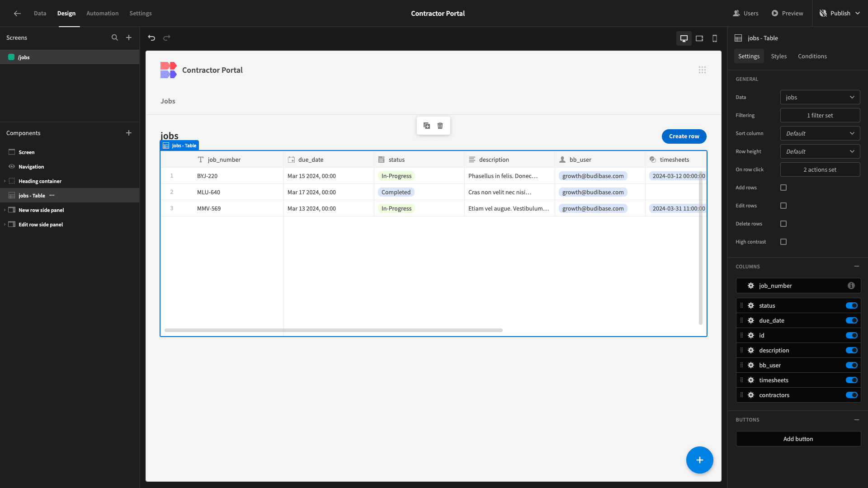Click the Add button in Buttons section
Screen dimensions: 868x488
point(798,439)
